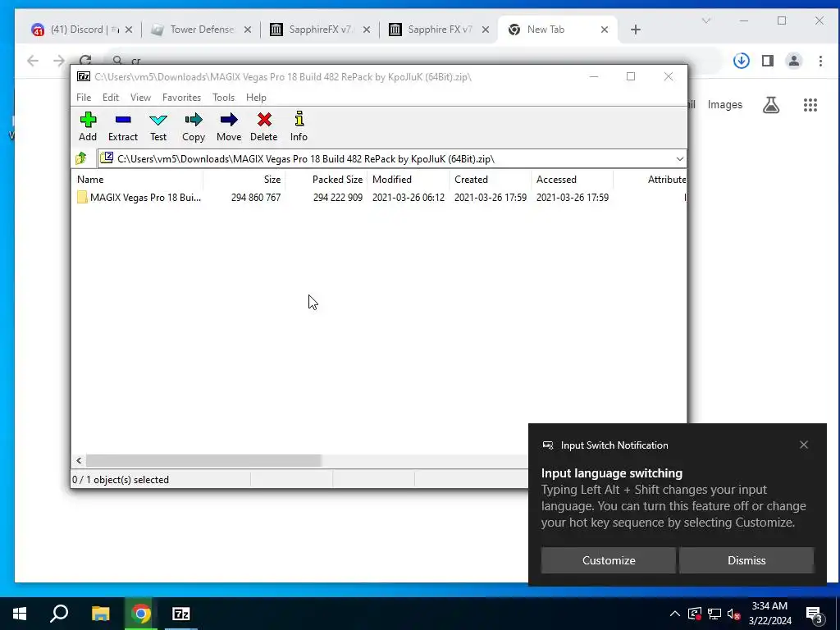The height and width of the screenshot is (630, 840).
Task: Click Chrome's back arrow
Action: (33, 61)
